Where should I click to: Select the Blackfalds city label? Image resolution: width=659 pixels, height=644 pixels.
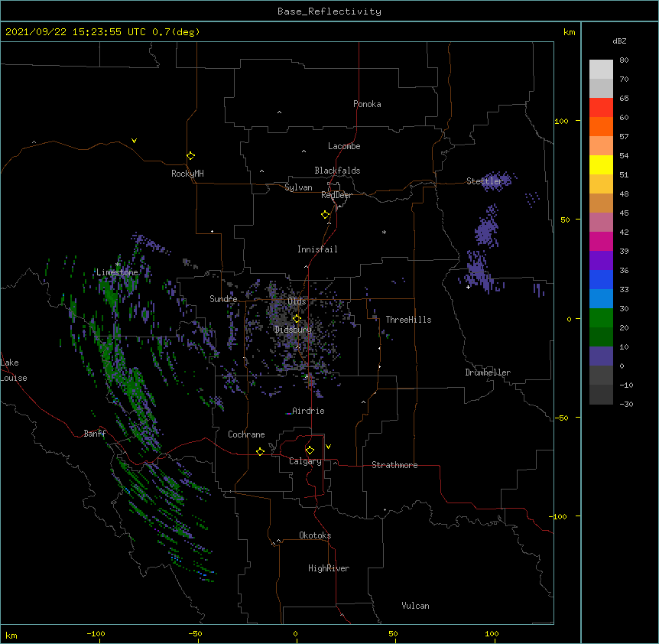tap(337, 171)
